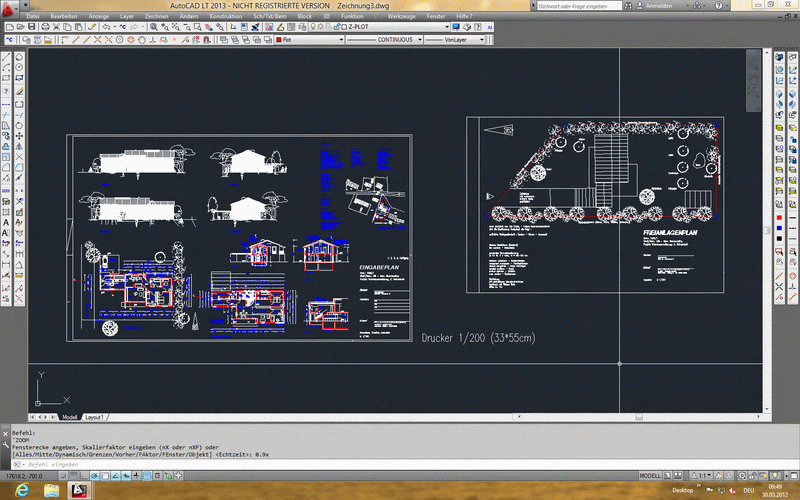Open the Z-PLOT layer dropdown
This screenshot has height=500, width=800.
coord(446,27)
